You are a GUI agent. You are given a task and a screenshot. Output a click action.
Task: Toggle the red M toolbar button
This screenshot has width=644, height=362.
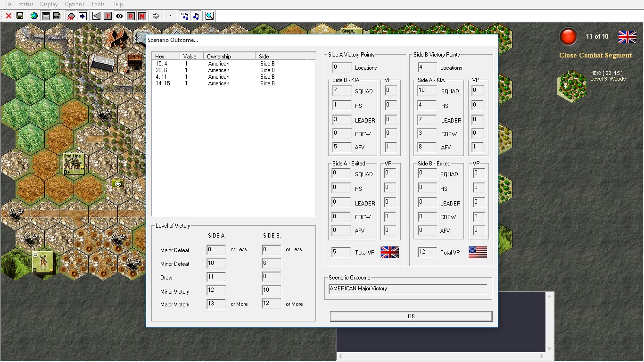point(142,16)
